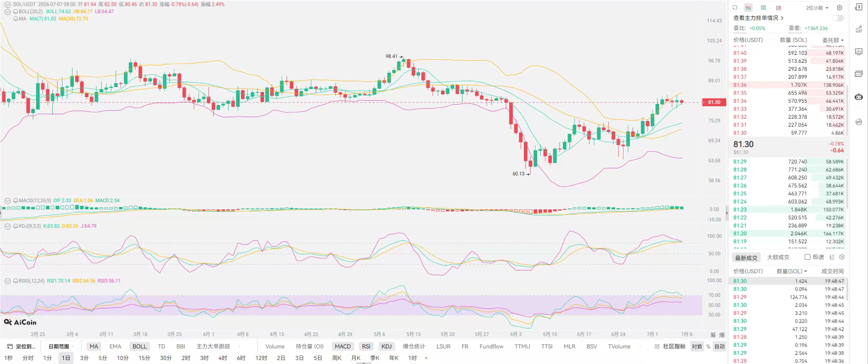Collapse the KDJ indicator panel chevron

[x=7, y=226]
